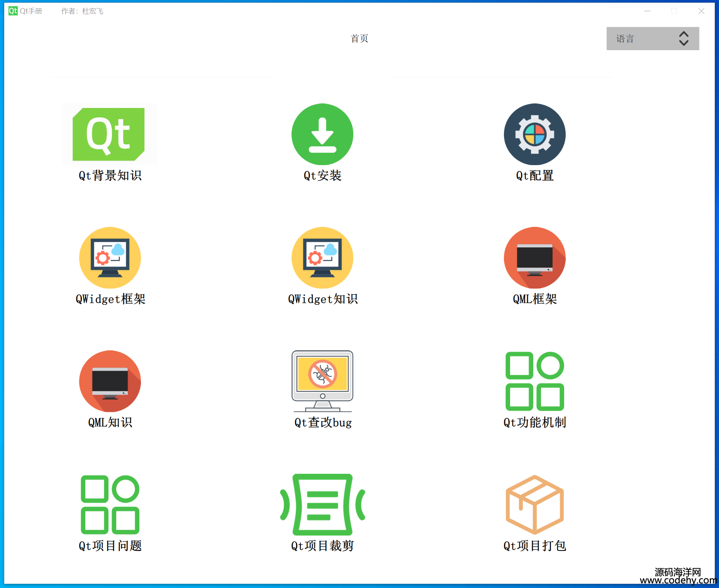Click the Qt logo in the title bar
719x588 pixels.
(13, 11)
